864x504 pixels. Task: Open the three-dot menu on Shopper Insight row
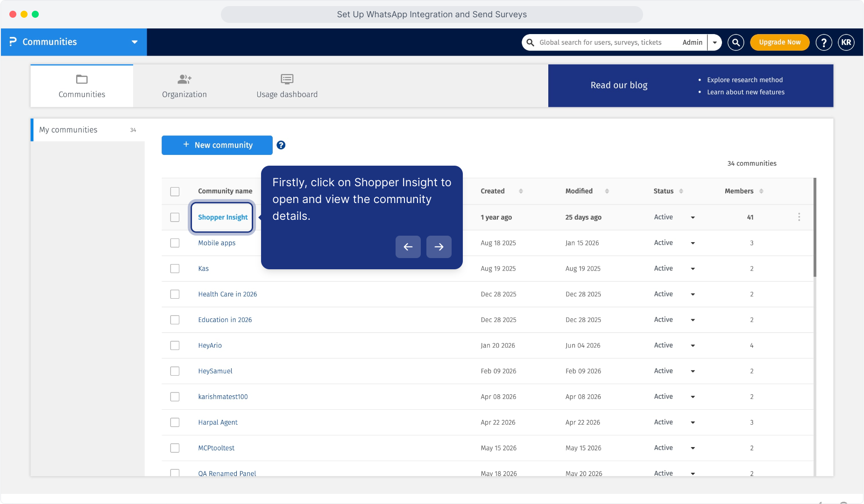coord(799,217)
